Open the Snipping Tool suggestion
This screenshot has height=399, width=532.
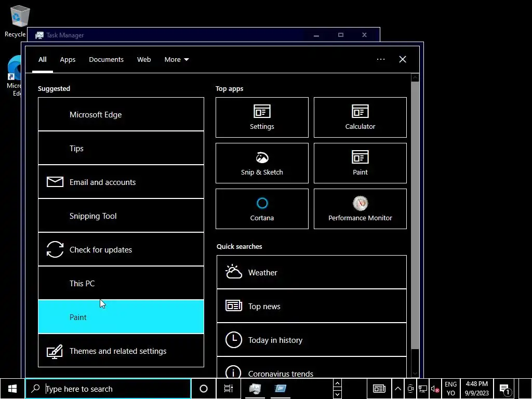[121, 216]
